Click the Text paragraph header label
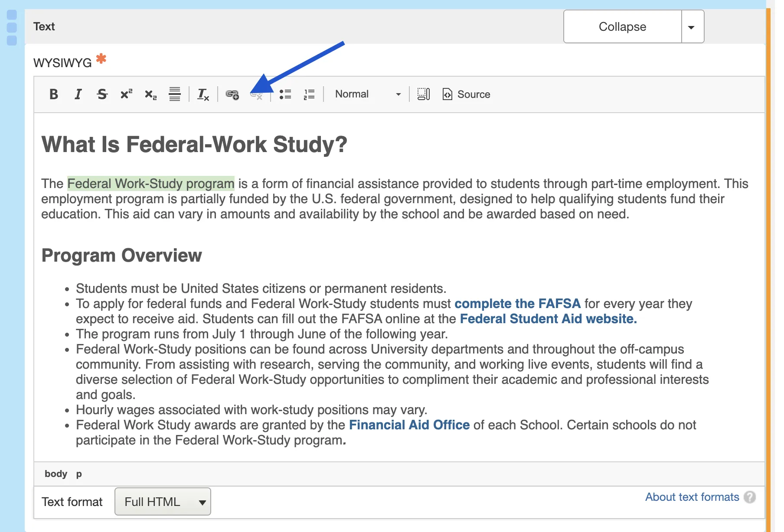Image resolution: width=784 pixels, height=532 pixels. click(44, 26)
